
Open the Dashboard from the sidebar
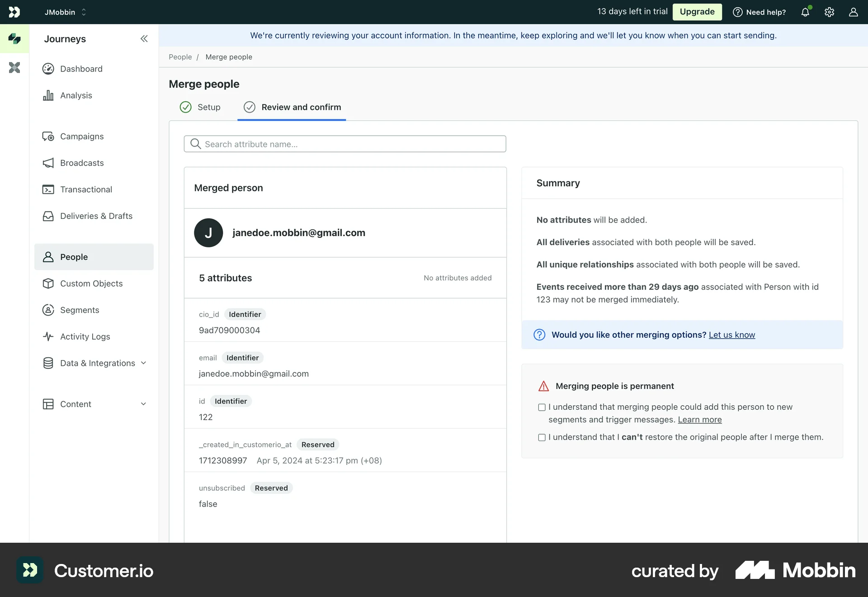coord(81,69)
